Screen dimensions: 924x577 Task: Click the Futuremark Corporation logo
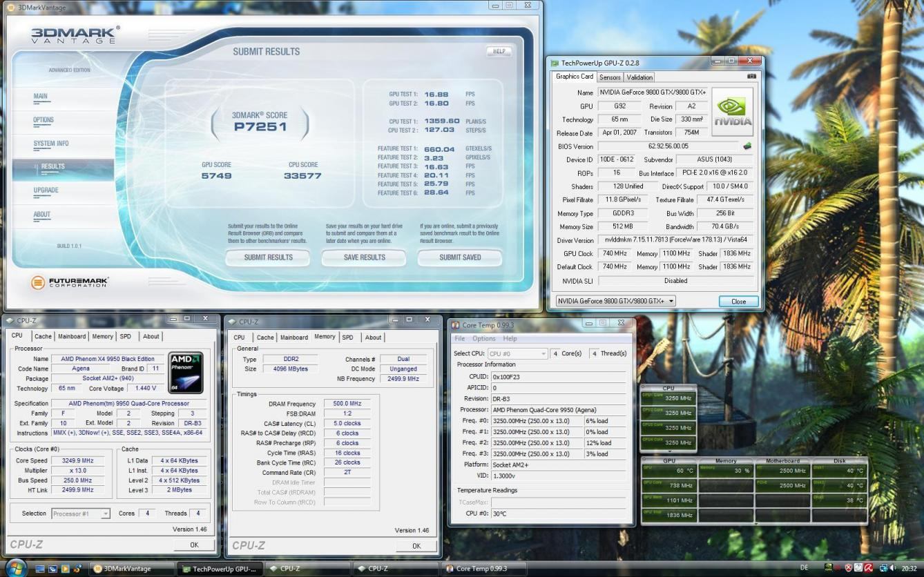69,282
